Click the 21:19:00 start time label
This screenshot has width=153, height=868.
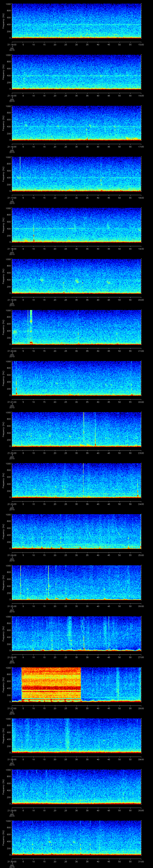click(x=12, y=300)
